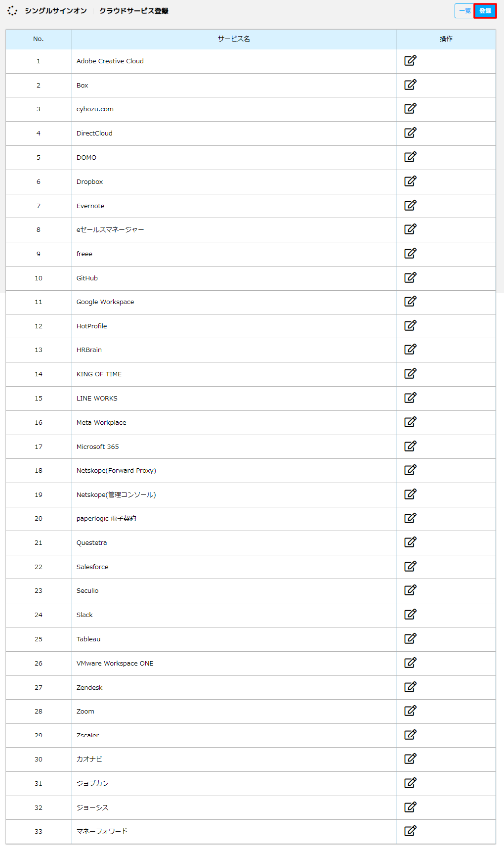Click the シングルサインオン breadcrumb title
This screenshot has width=504, height=850.
56,11
